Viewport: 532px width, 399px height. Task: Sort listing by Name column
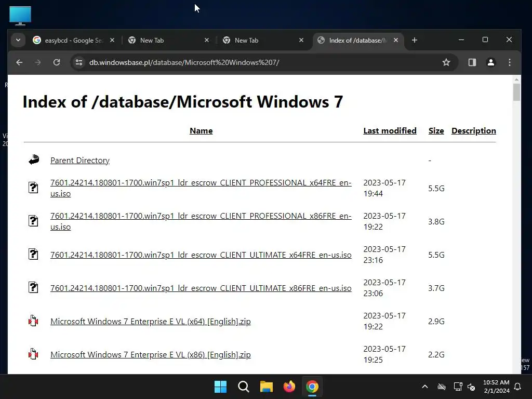201,130
